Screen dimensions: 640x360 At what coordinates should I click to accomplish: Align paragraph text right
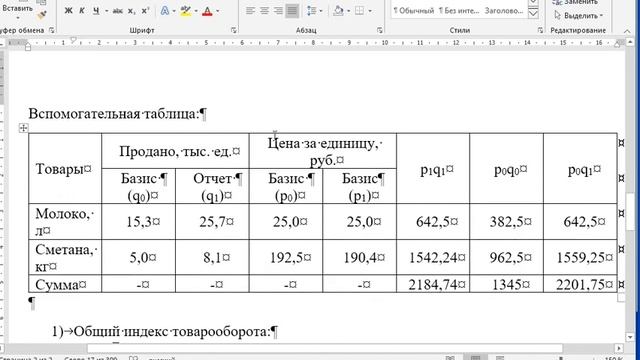click(278, 11)
